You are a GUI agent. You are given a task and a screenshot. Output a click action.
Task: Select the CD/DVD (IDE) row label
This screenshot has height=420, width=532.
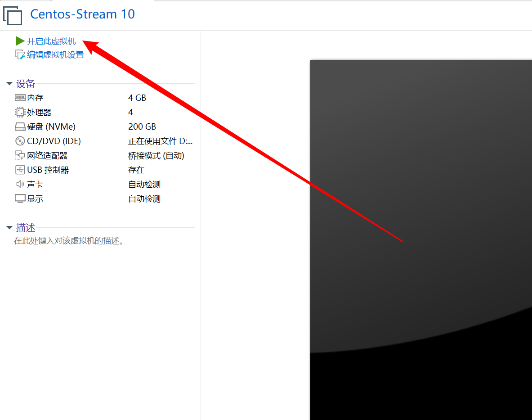[54, 141]
